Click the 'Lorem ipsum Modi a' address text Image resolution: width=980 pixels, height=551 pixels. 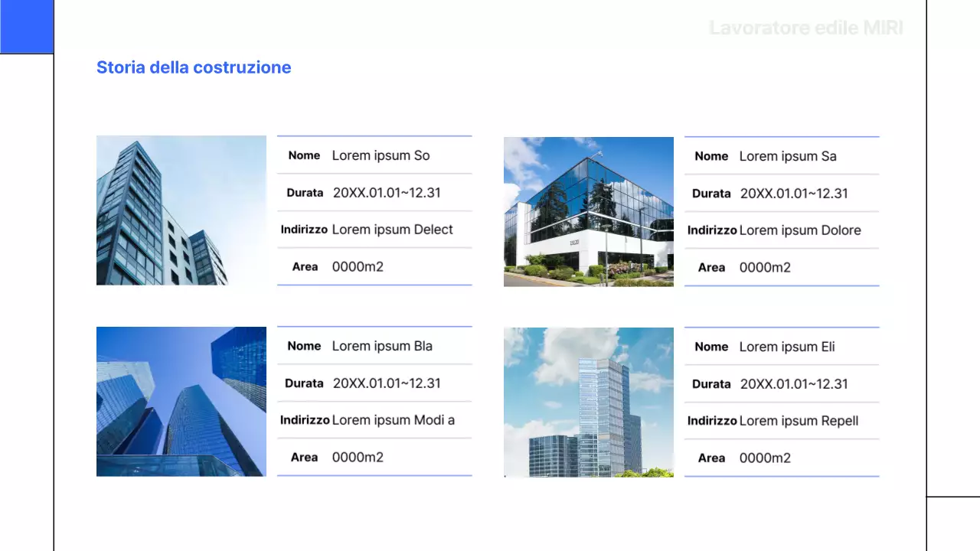coord(393,420)
